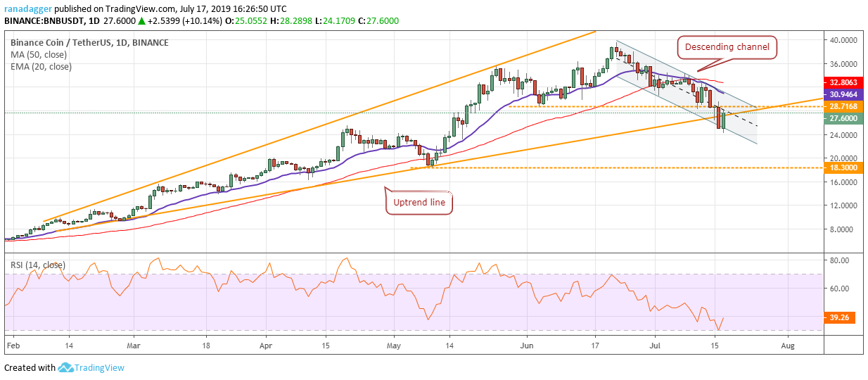Click the 27.6000 current price tag

[843, 118]
